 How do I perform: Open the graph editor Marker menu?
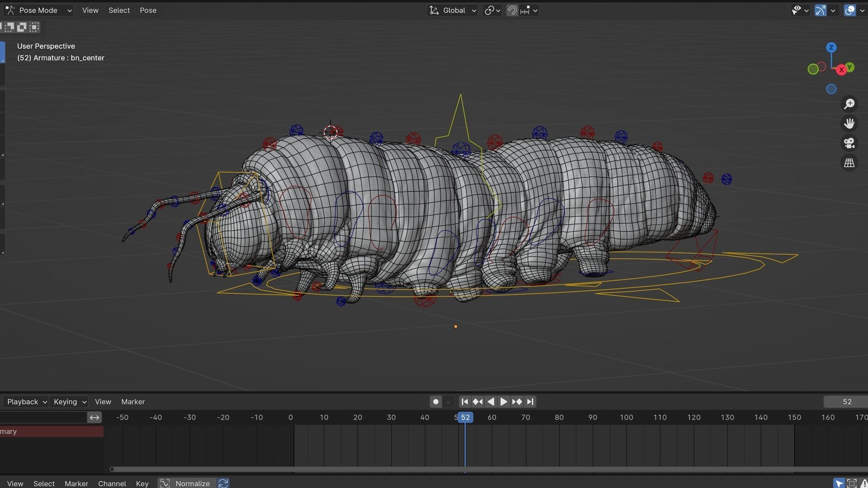[76, 483]
